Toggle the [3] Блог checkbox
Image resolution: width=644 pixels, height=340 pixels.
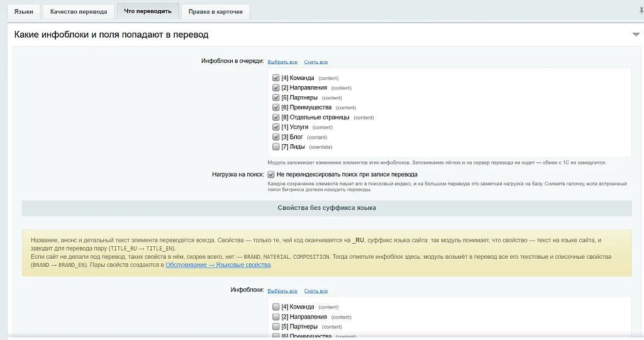[x=275, y=137]
